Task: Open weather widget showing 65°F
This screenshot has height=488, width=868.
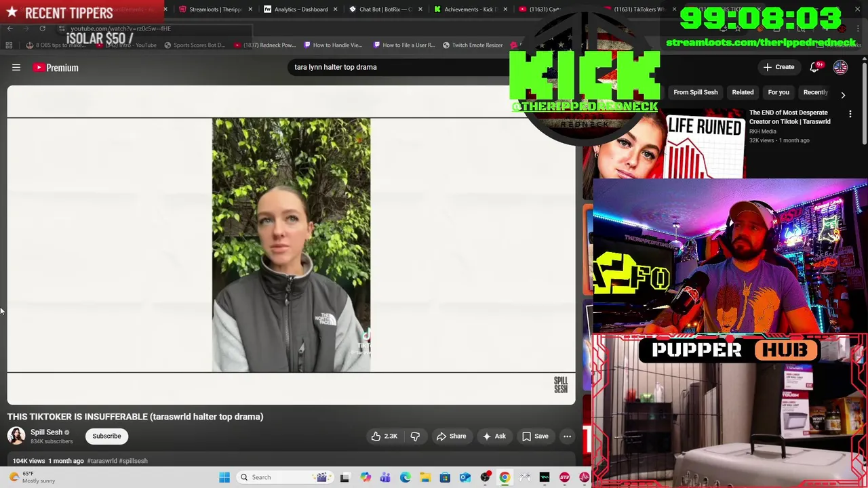Action: [31, 477]
